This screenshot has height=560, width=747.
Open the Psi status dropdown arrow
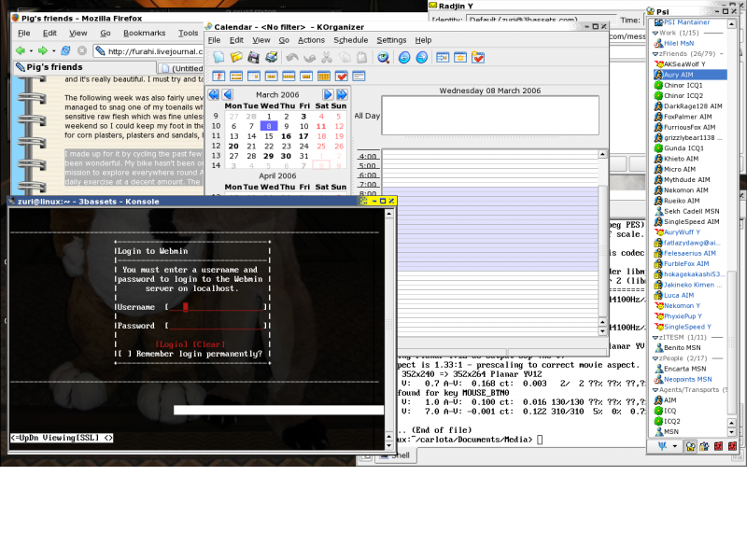coord(675,446)
